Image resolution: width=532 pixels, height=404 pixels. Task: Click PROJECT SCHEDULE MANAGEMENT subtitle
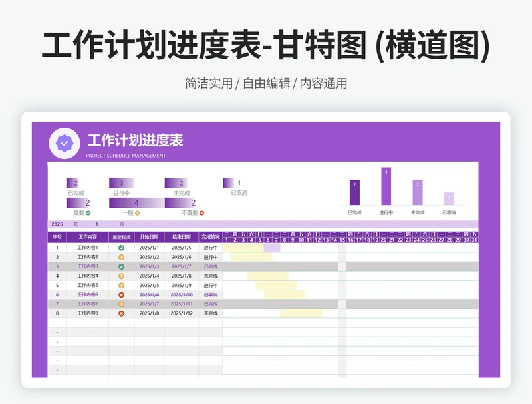[x=126, y=156]
